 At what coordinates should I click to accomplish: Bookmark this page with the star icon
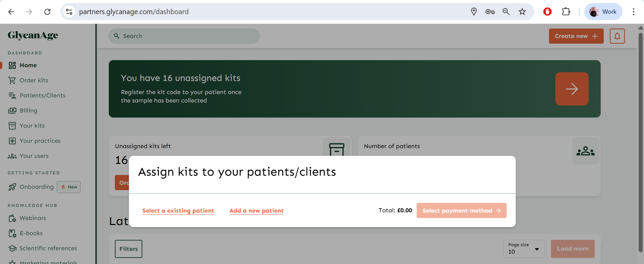click(x=522, y=12)
